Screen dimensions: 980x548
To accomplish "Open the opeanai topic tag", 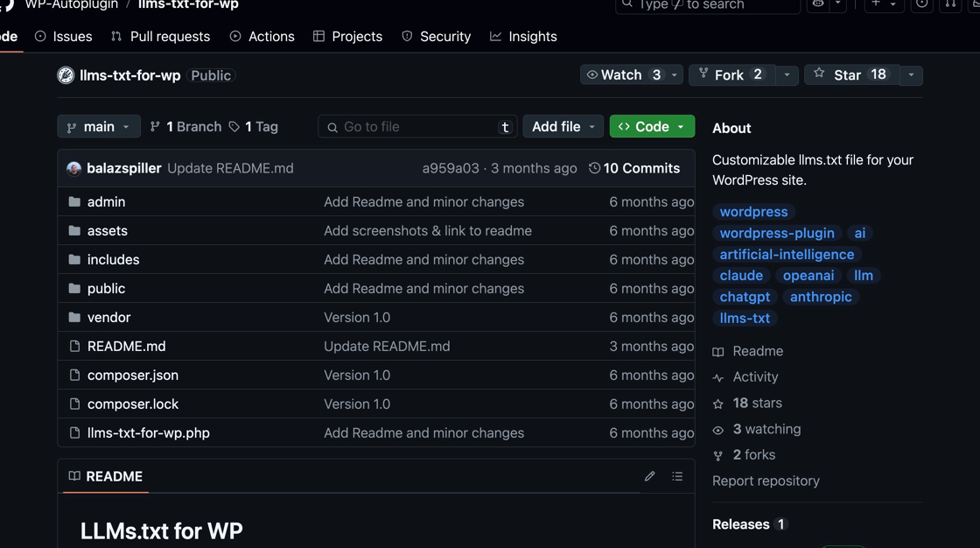I will click(x=808, y=275).
